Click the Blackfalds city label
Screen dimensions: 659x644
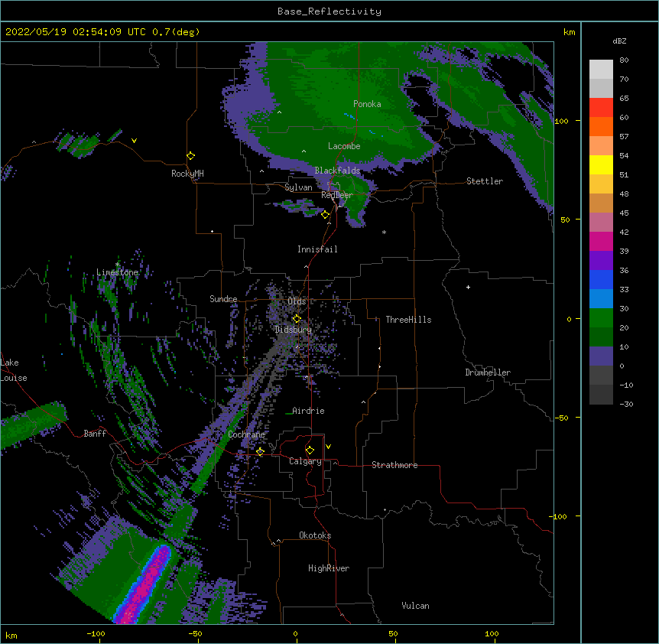(337, 171)
